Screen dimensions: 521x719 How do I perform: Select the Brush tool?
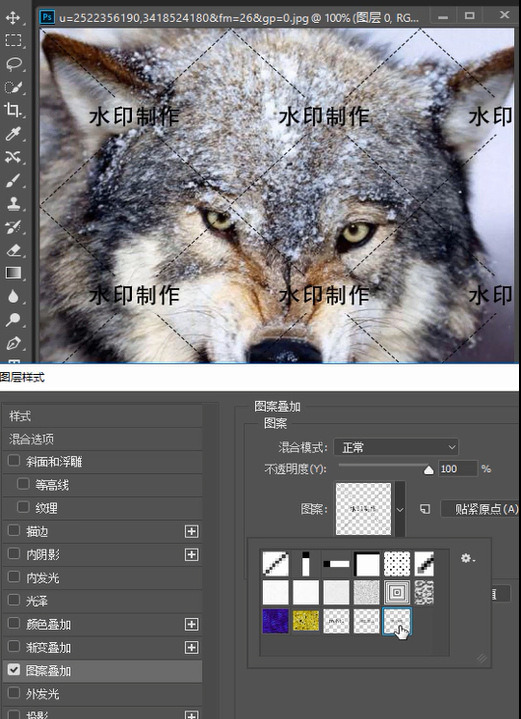coord(13,180)
